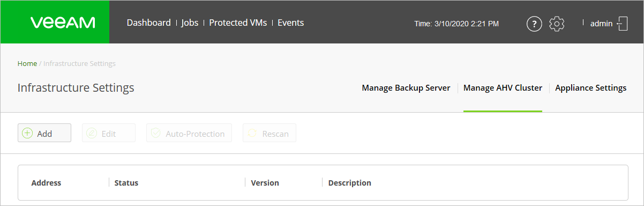
Task: Click the Veeam logo
Action: click(x=63, y=23)
